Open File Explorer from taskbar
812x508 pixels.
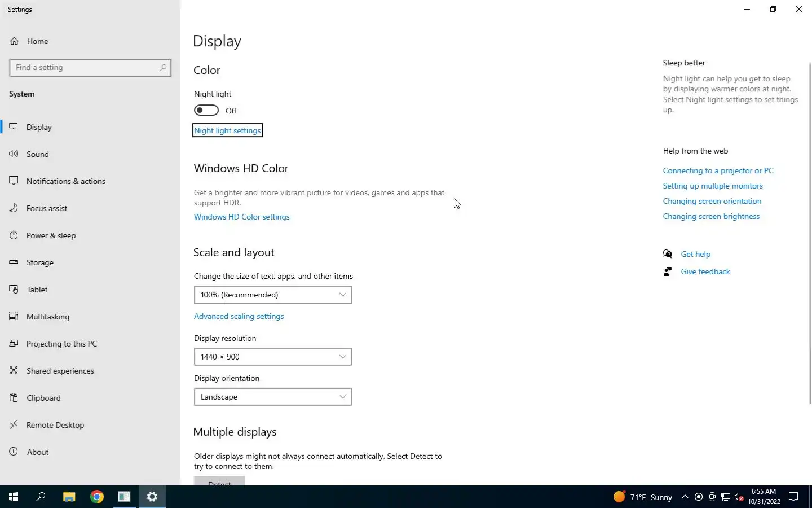(69, 497)
